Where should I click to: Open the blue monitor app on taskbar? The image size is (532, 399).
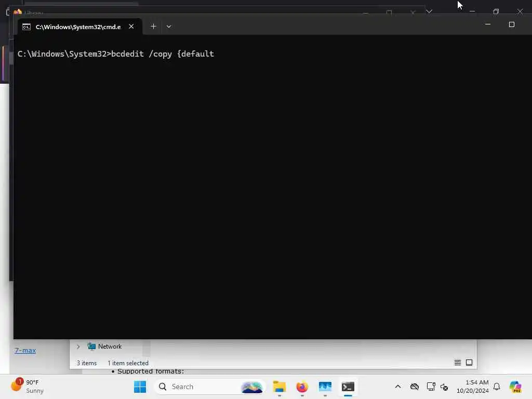[x=325, y=387]
